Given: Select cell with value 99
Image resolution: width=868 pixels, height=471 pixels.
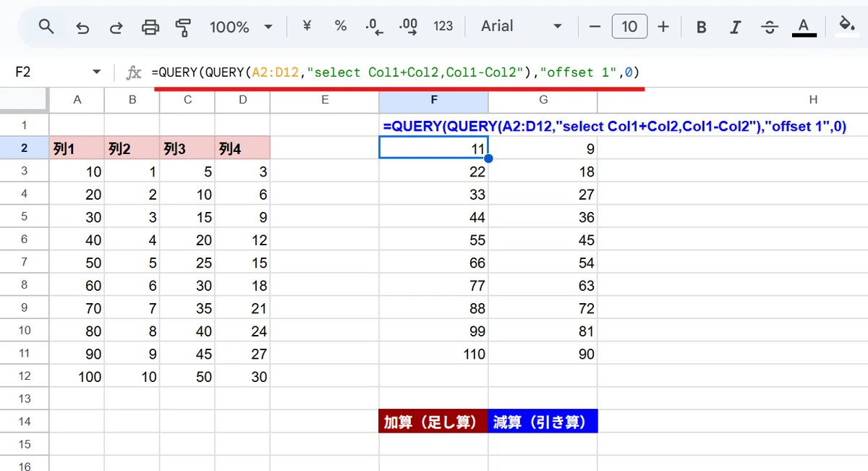Looking at the screenshot, I should point(433,331).
